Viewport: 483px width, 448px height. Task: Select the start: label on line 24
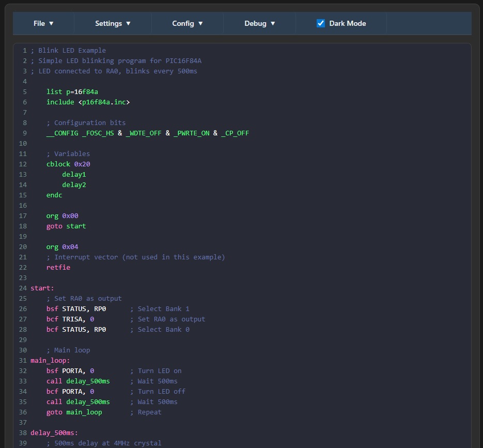click(42, 288)
